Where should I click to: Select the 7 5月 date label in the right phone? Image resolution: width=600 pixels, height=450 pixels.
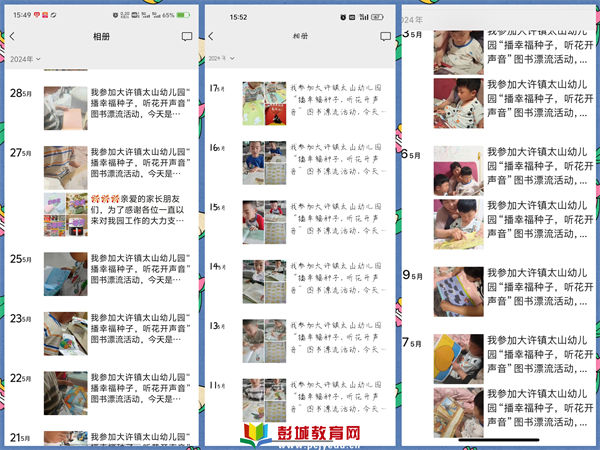pyautogui.click(x=412, y=342)
